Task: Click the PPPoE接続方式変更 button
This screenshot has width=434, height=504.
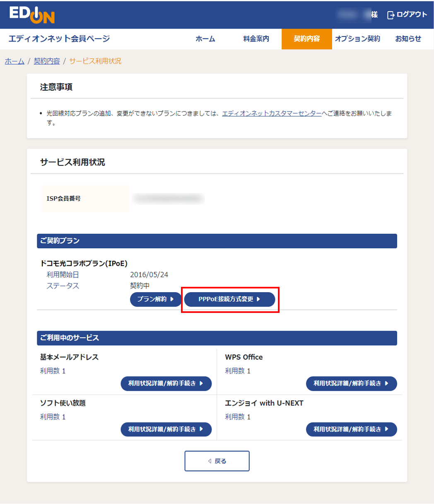Action: (229, 299)
